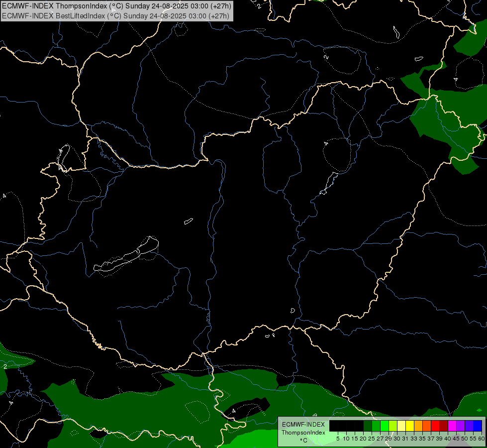Select the pure blue 55-60 legend swatch
The height and width of the screenshot is (448, 487).
[x=478, y=426]
